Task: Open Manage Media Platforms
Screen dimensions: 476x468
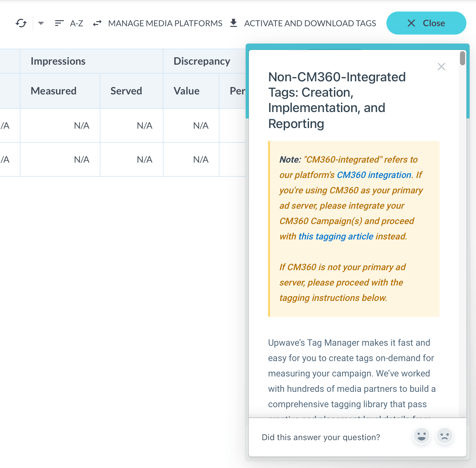Action: pos(165,23)
